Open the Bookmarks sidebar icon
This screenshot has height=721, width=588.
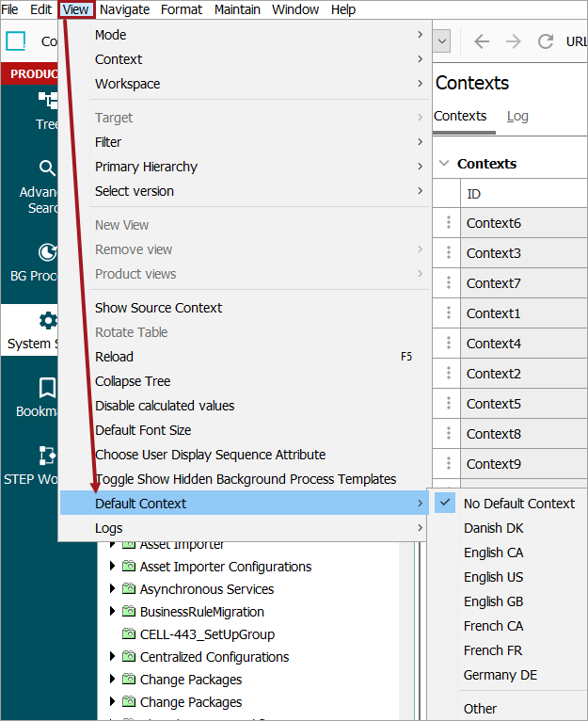pos(47,388)
